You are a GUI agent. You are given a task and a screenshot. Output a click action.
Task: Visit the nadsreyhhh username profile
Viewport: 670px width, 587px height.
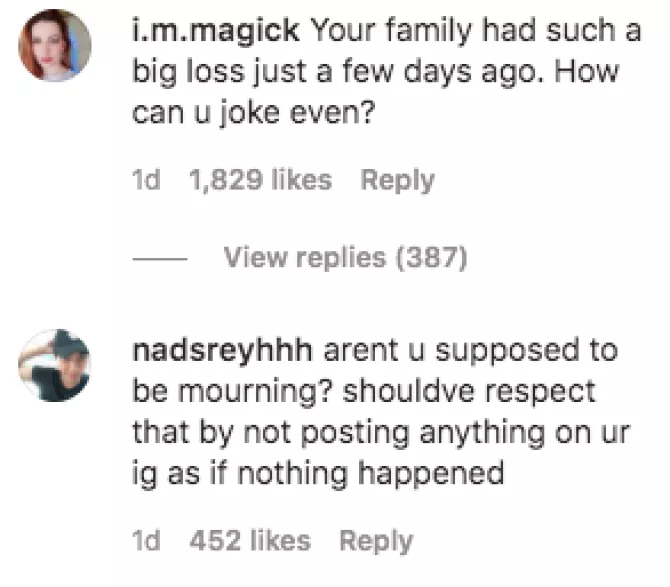point(223,352)
